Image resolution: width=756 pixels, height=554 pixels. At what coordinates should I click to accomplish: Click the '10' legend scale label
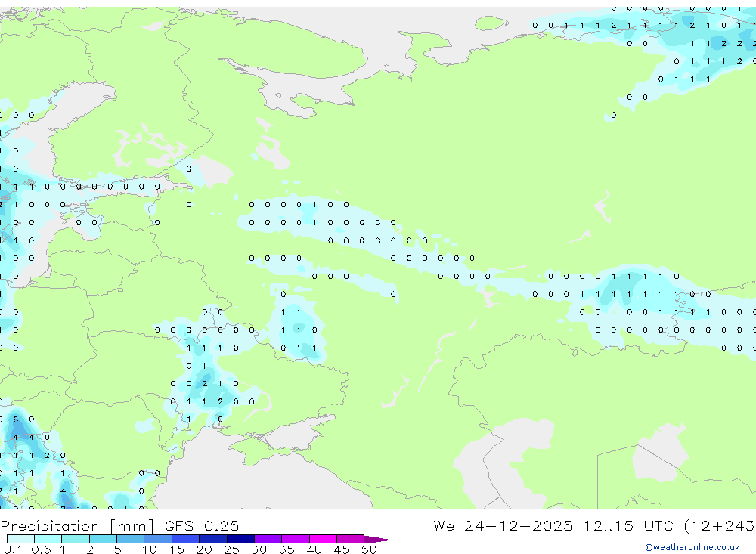[x=150, y=549]
